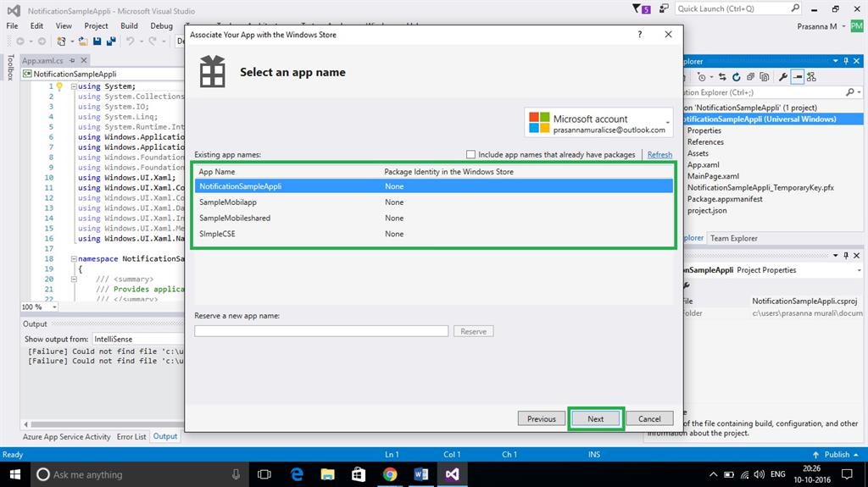Click the Cancel button
The width and height of the screenshot is (868, 487).
tap(649, 419)
